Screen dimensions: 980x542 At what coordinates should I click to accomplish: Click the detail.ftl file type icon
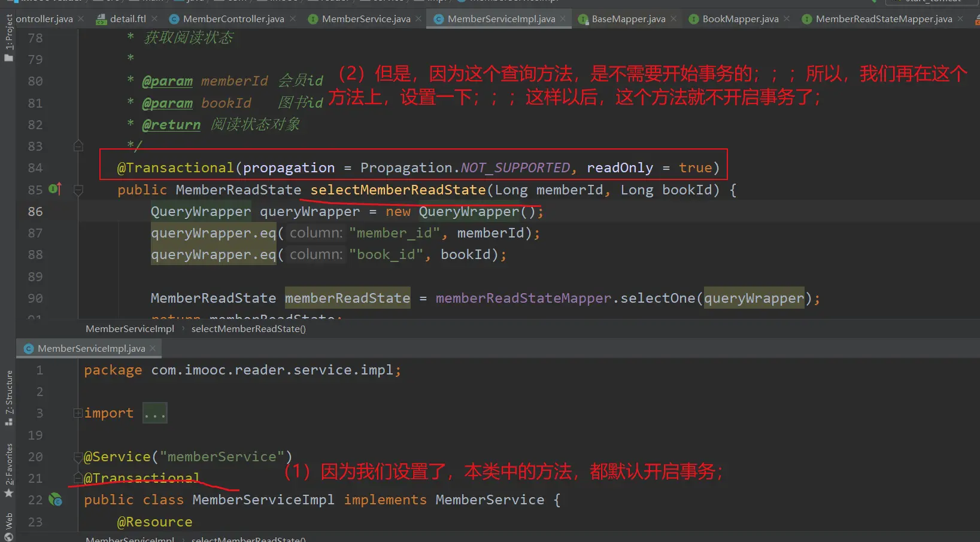pos(101,19)
